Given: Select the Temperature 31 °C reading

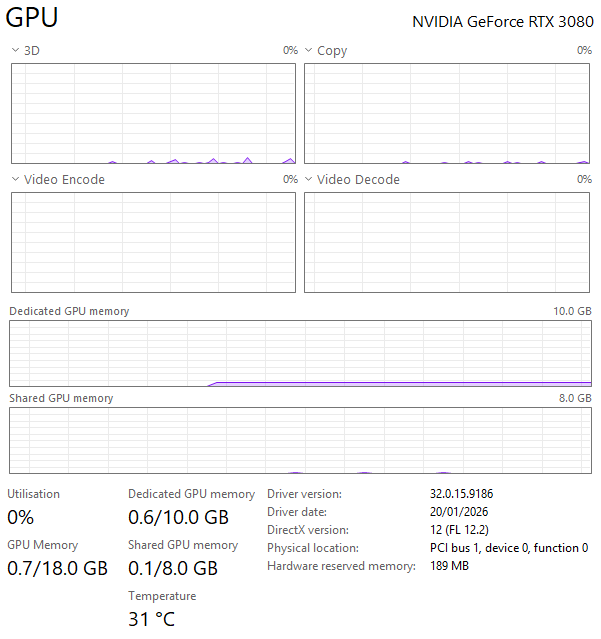Looking at the screenshot, I should (x=152, y=619).
